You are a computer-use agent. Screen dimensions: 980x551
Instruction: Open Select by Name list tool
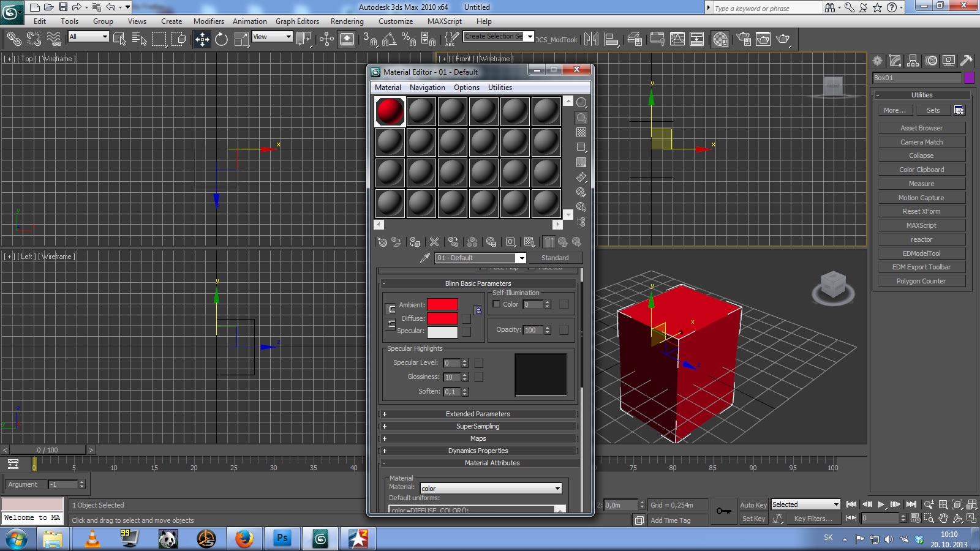[140, 39]
